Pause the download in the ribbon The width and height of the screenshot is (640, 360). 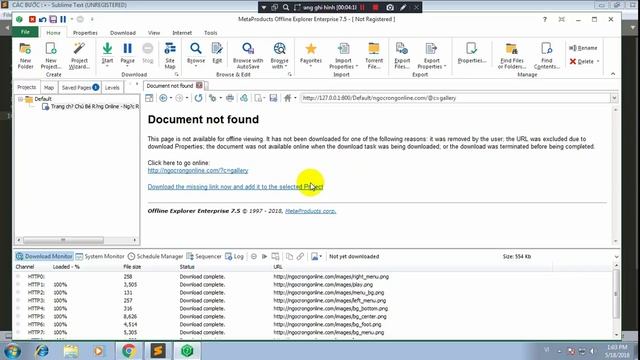pos(127,54)
